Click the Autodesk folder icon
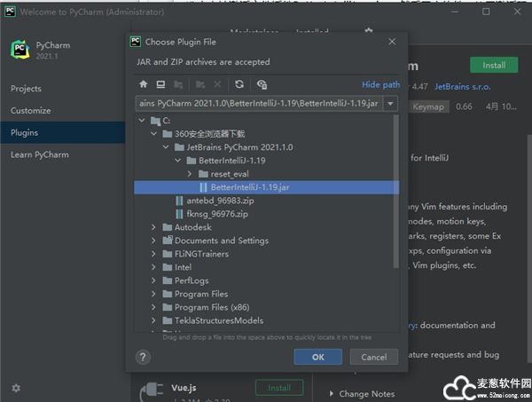Image resolution: width=532 pixels, height=402 pixels. pos(168,227)
